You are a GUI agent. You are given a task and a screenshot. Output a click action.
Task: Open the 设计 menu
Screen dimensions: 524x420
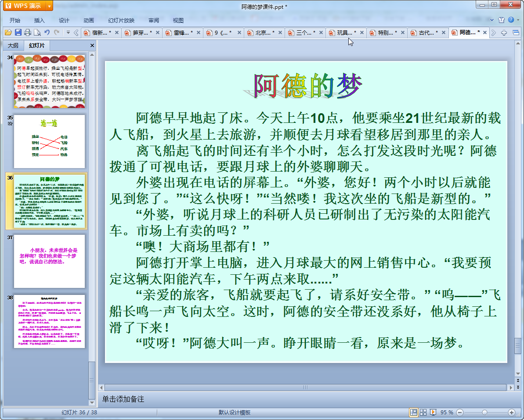[64, 20]
